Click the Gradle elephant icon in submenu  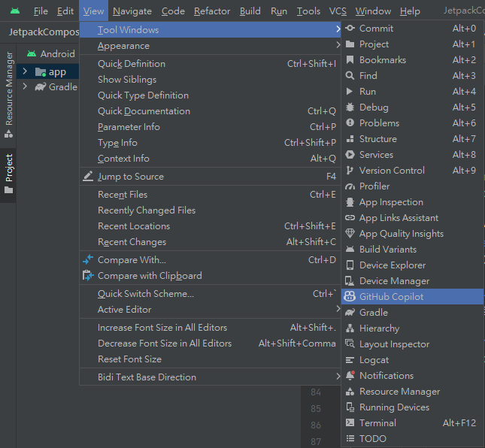pos(350,313)
